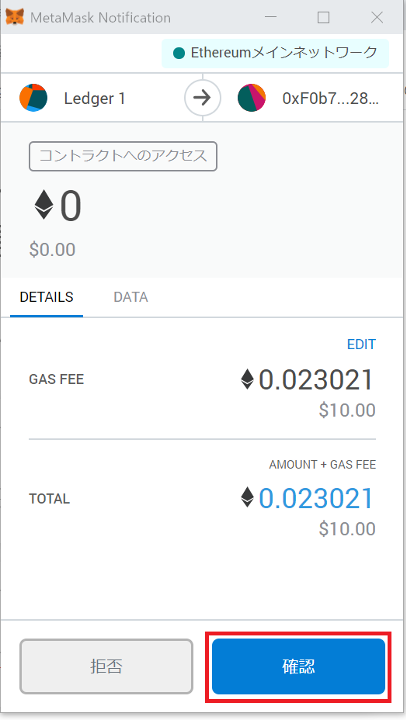Click the コントラクトへのアクセス label badge
The image size is (406, 720).
pyautogui.click(x=123, y=156)
